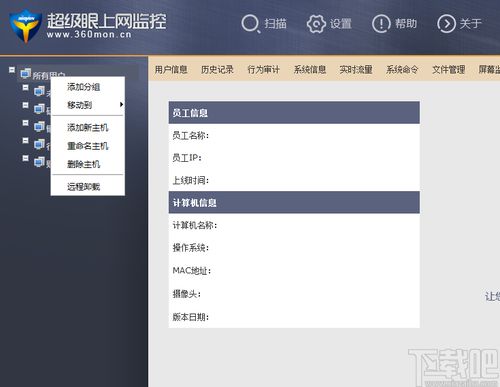The height and width of the screenshot is (387, 500).
Task: Select 删除主机 in the context menu
Action: (x=83, y=164)
